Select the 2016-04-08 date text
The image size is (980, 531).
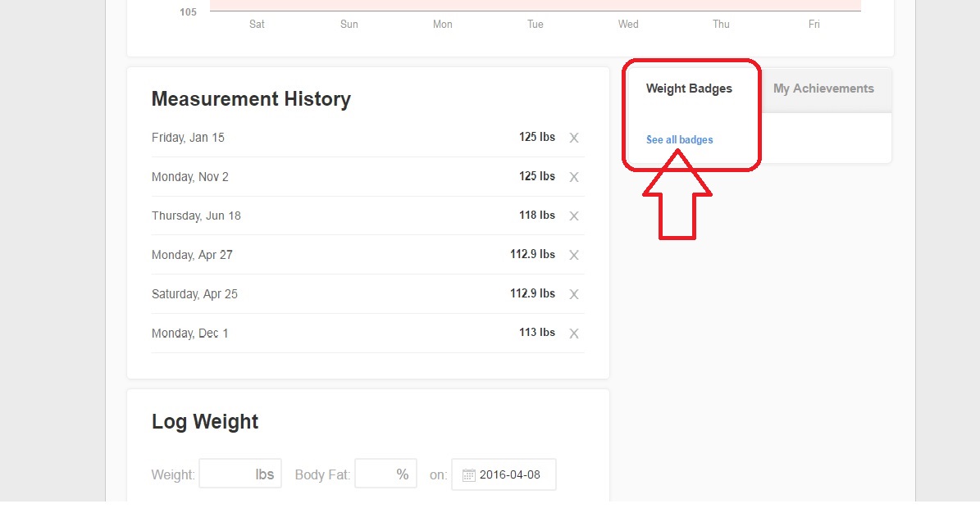pos(509,474)
